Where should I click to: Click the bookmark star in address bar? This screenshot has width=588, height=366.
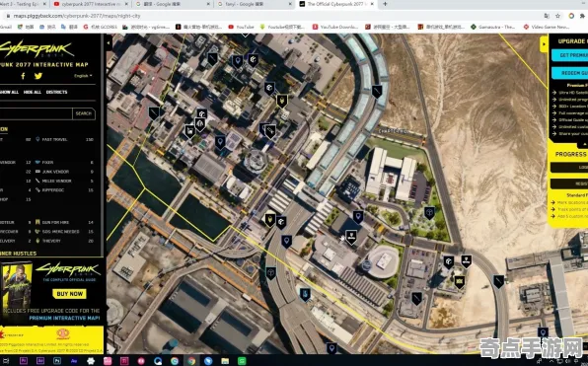click(x=557, y=16)
